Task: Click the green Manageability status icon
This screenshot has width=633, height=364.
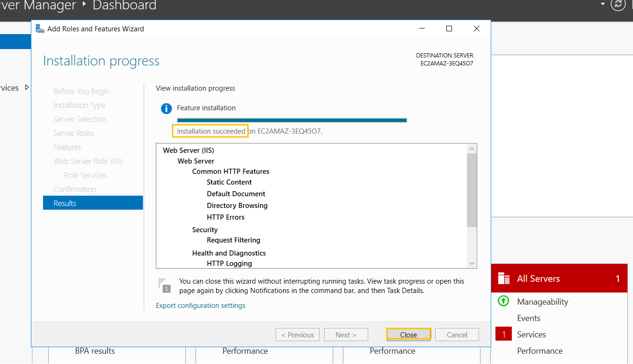Action: pyautogui.click(x=503, y=301)
